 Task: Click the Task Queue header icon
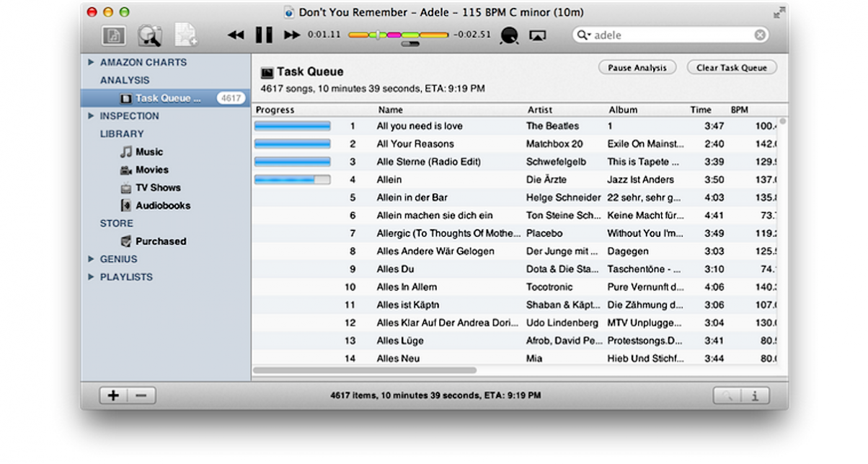[267, 72]
